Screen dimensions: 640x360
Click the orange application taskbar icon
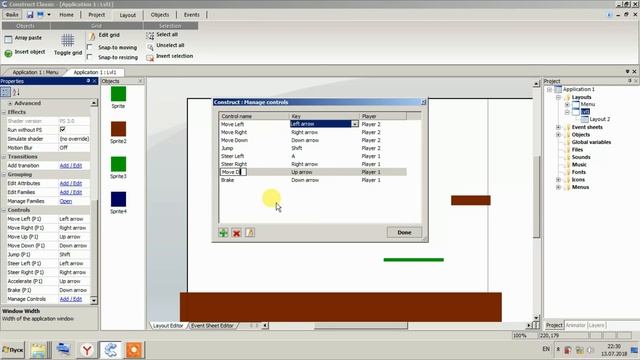point(134,350)
